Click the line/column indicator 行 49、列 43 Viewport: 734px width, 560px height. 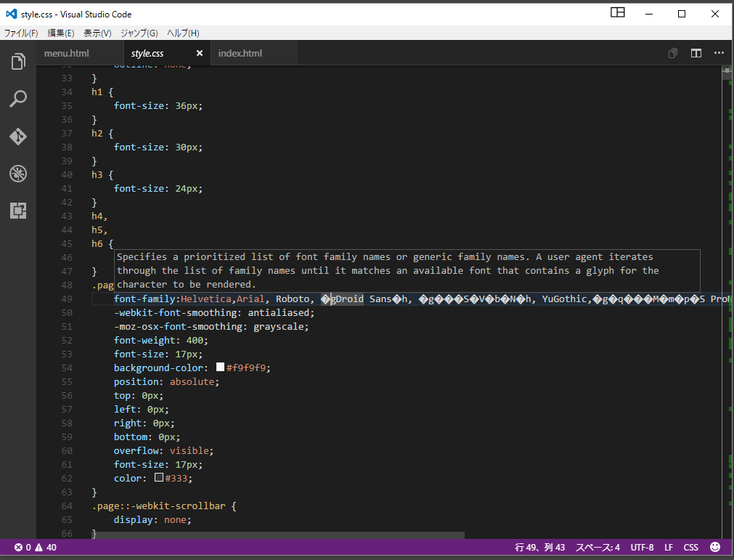click(539, 548)
